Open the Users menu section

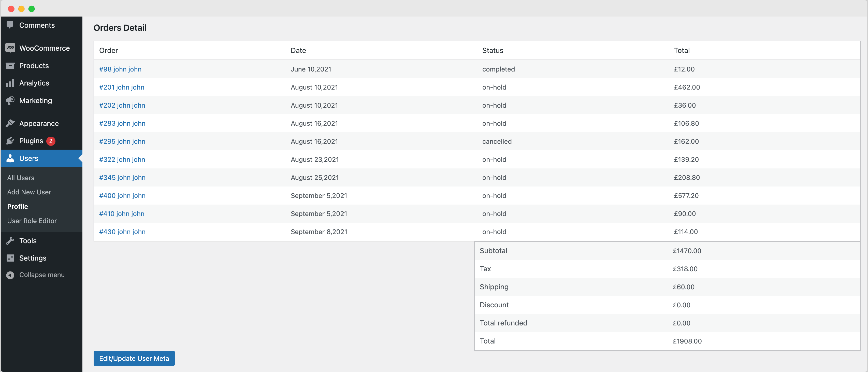pyautogui.click(x=29, y=158)
